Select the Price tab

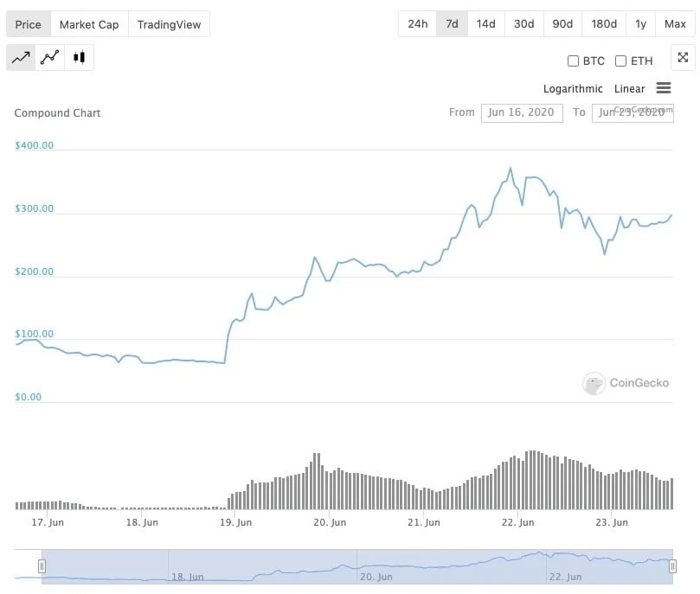(29, 24)
